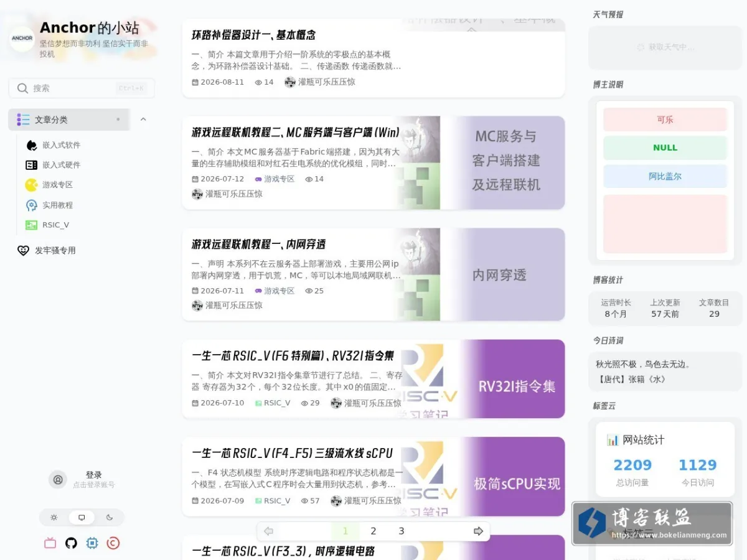Click author avatar on MC服务端与客户端 post
Screen dimensions: 747x560
(x=197, y=194)
